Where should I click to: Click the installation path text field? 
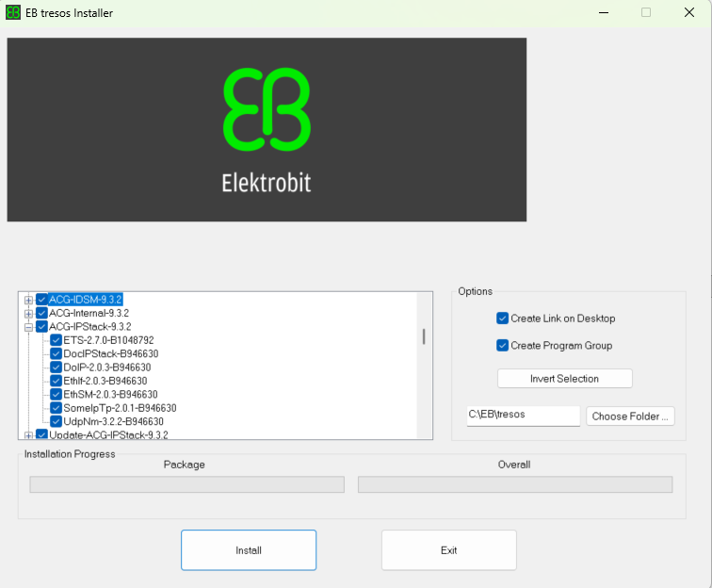point(523,416)
